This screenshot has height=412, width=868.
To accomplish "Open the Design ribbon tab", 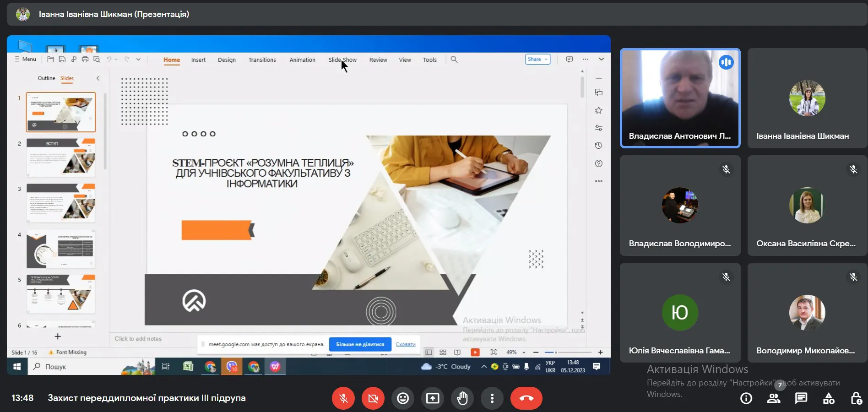I will 227,60.
